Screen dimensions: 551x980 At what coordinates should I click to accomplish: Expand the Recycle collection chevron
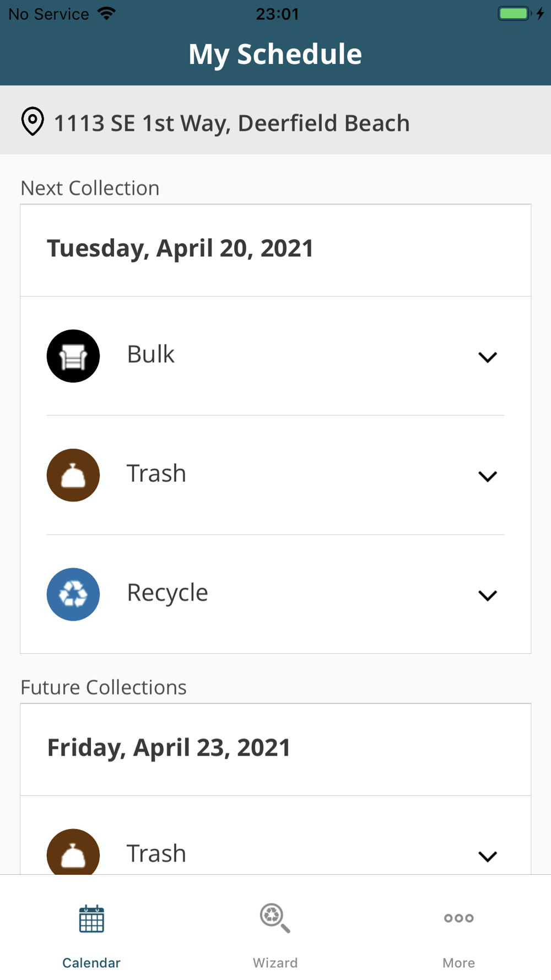(488, 595)
